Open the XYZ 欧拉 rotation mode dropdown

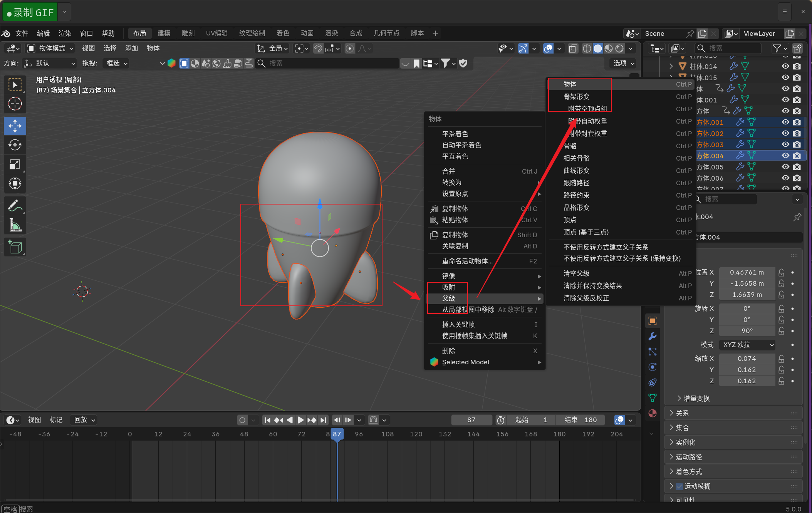click(x=747, y=345)
